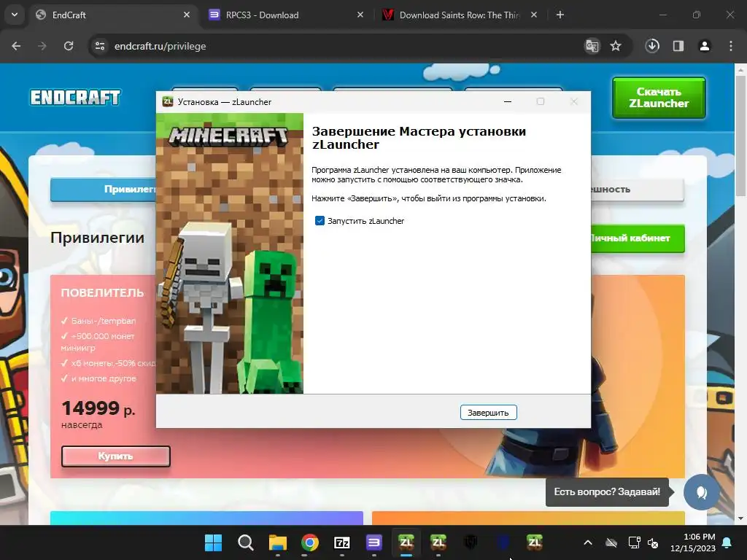
Task: Uncheck the Запустить zLauncher checkbox
Action: pyautogui.click(x=320, y=220)
